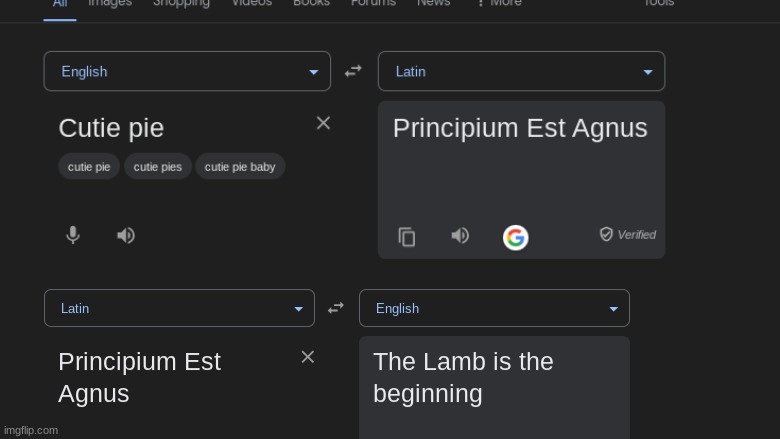
Task: Clear the Principium Est Agnus input text
Action: pos(307,357)
